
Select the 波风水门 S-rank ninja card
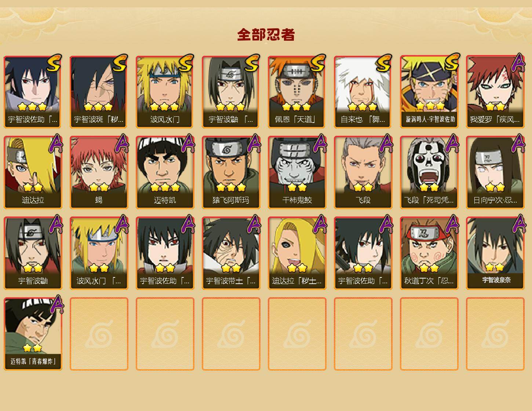pyautogui.click(x=165, y=92)
